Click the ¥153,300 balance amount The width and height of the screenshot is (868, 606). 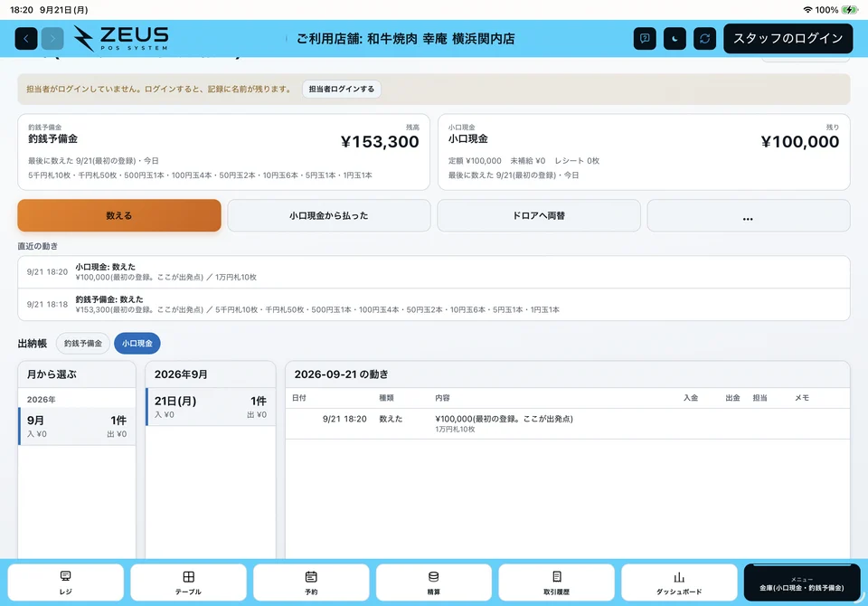click(x=380, y=142)
